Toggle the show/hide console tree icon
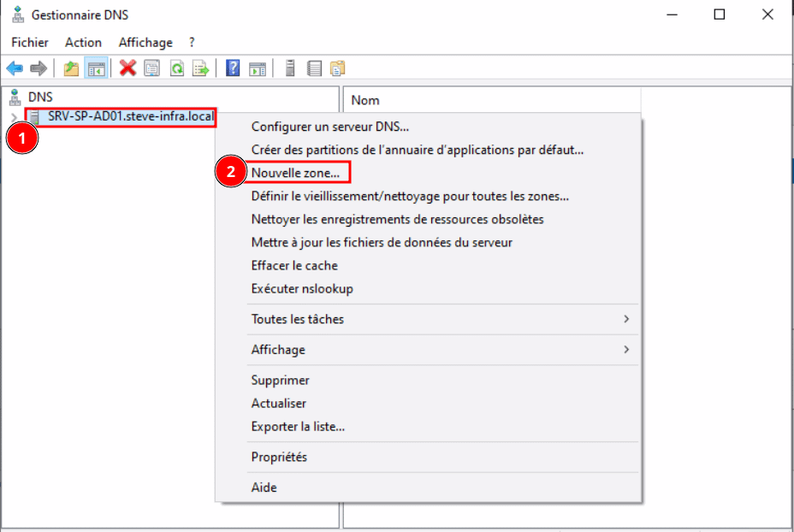 pyautogui.click(x=96, y=68)
